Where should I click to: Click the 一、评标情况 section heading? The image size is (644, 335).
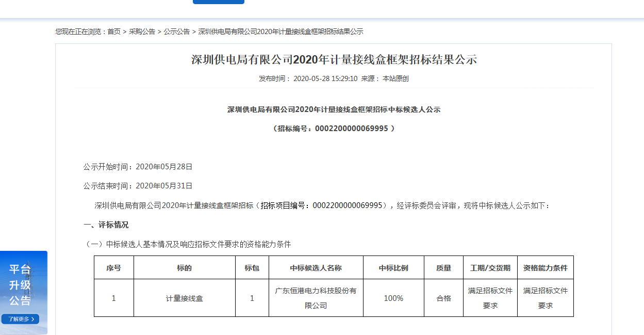106,225
